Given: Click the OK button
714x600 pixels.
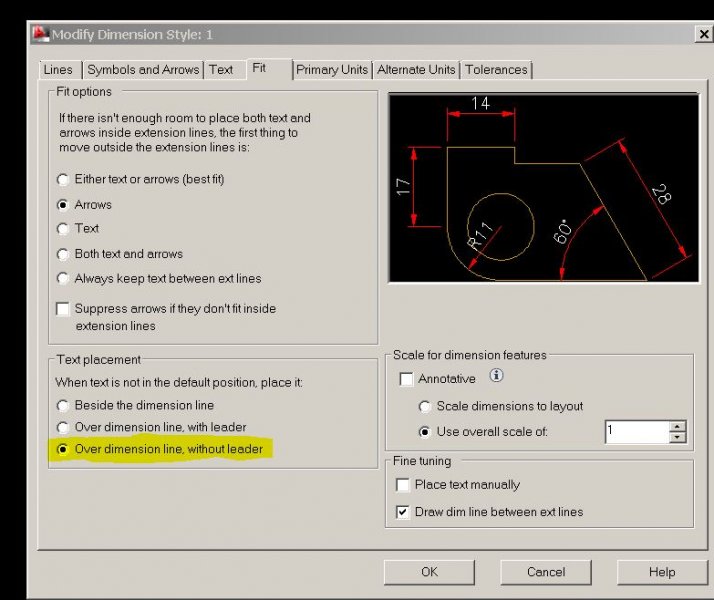Looking at the screenshot, I should (x=429, y=572).
